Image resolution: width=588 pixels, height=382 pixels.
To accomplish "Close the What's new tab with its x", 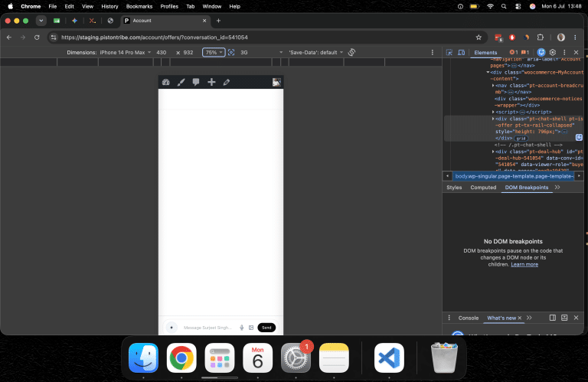I will coord(520,318).
